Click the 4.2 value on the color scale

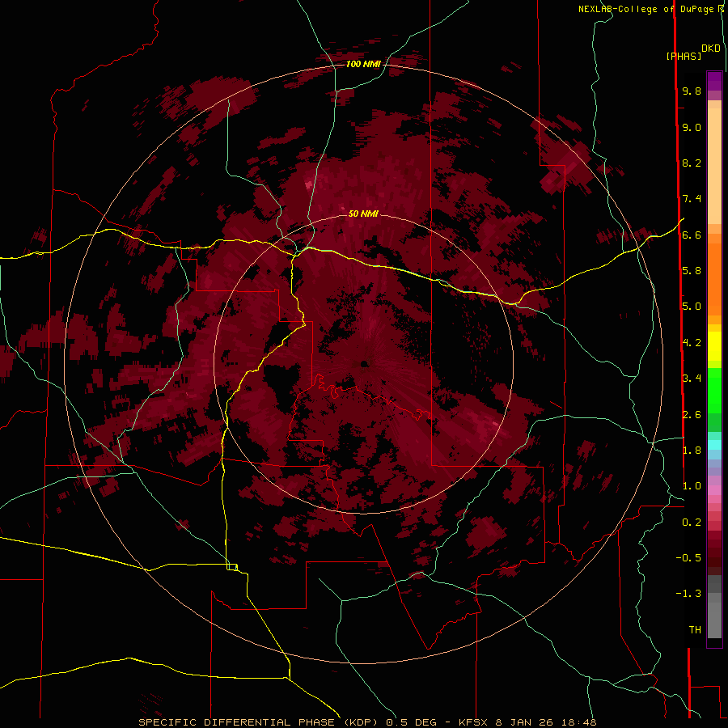coord(692,343)
